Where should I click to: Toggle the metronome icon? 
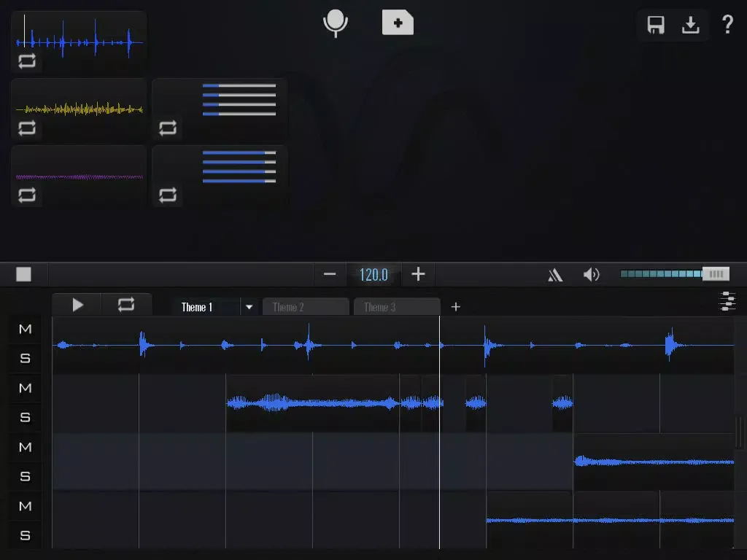[x=555, y=275]
